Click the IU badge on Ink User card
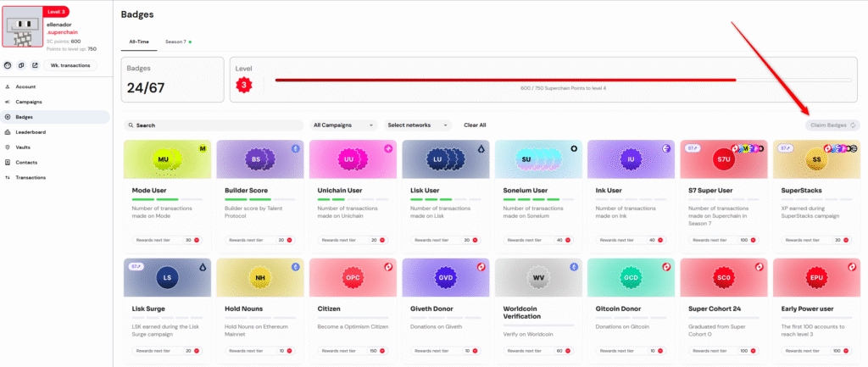 631,159
